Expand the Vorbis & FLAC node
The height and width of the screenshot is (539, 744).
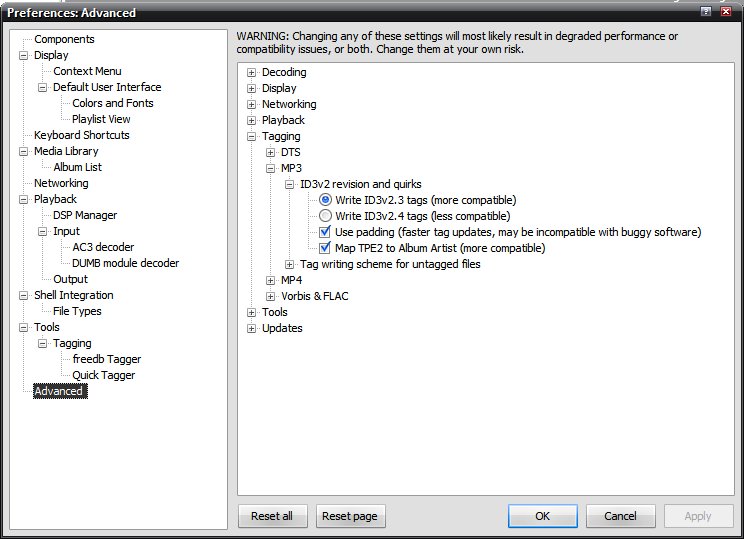(271, 296)
